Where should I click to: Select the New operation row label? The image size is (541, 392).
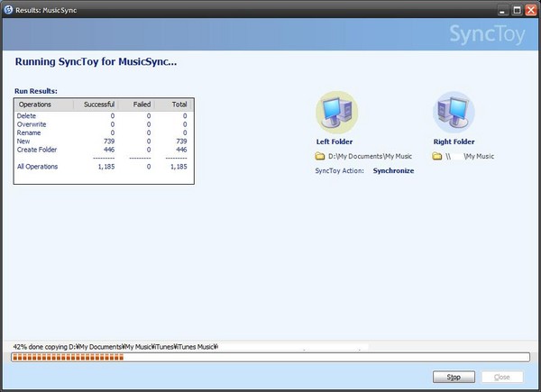coord(23,141)
